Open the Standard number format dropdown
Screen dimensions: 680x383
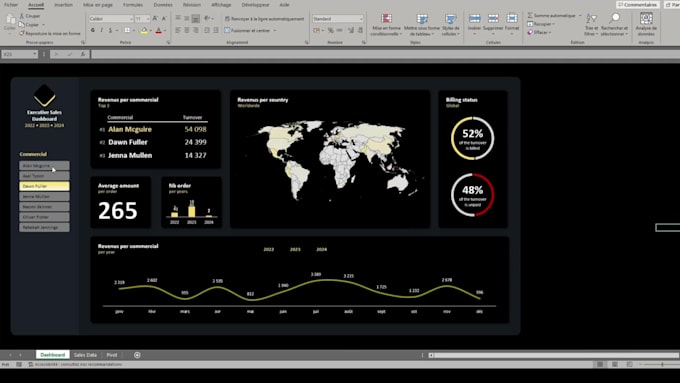coord(361,19)
